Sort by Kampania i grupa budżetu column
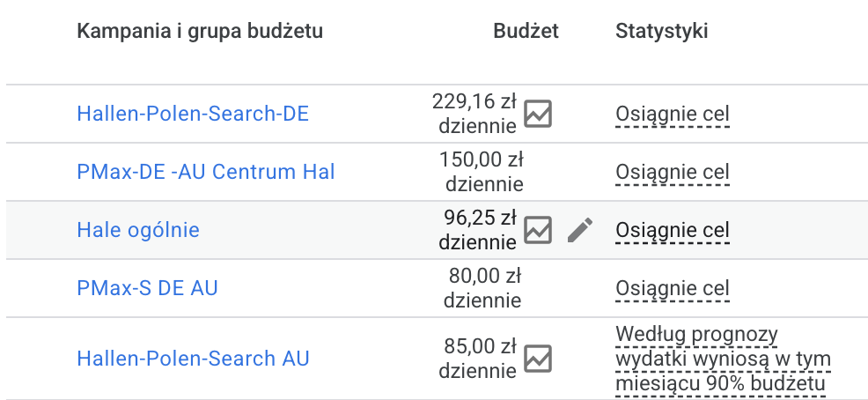 pyautogui.click(x=200, y=32)
